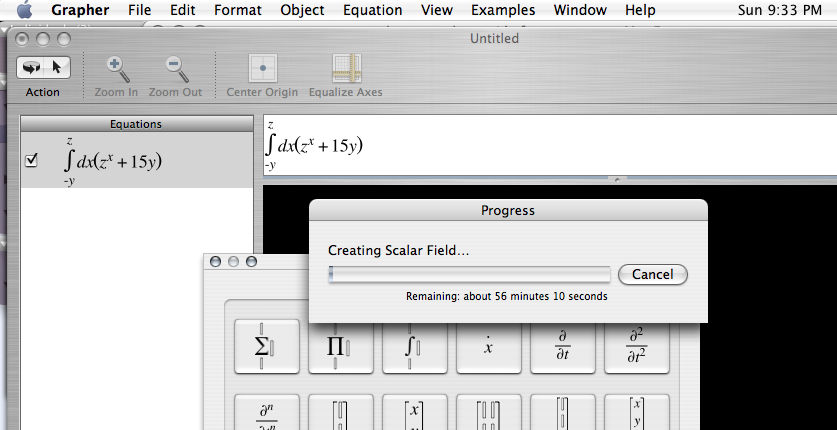Open the Equation menu
Screen dimensions: 837x430
tap(373, 10)
